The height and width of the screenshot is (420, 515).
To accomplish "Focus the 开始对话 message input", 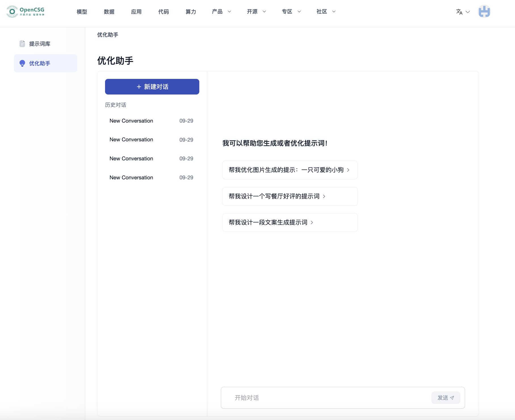I will 326,398.
